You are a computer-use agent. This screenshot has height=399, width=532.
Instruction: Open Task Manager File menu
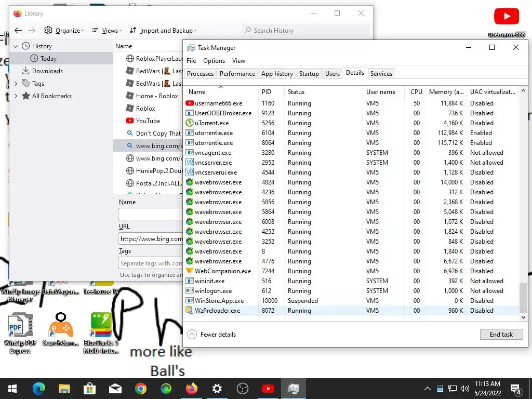point(191,61)
